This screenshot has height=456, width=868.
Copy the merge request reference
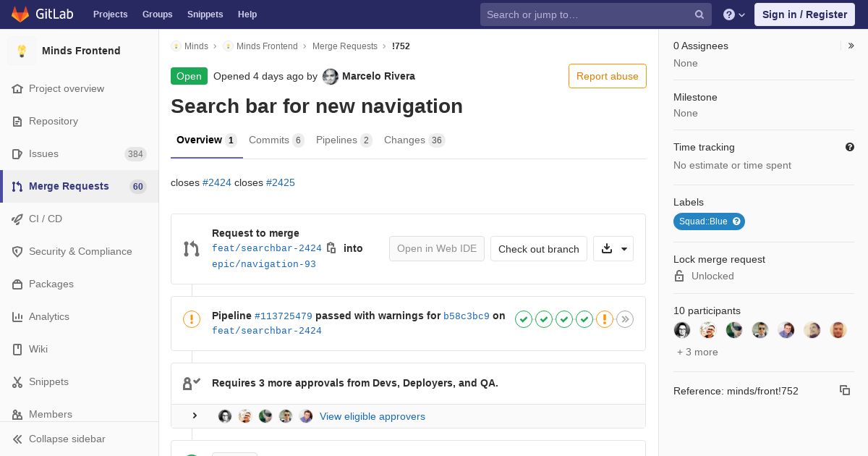pyautogui.click(x=845, y=390)
